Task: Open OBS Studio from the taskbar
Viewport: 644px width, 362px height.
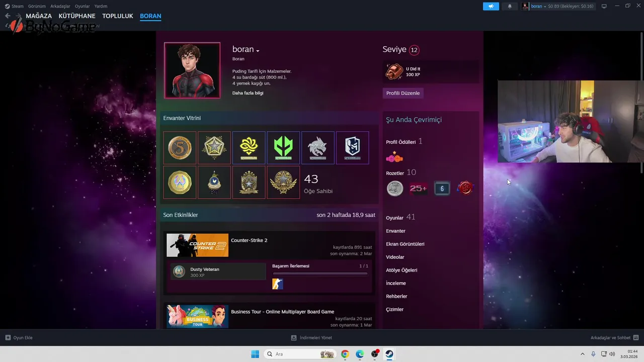Action: pos(375,354)
